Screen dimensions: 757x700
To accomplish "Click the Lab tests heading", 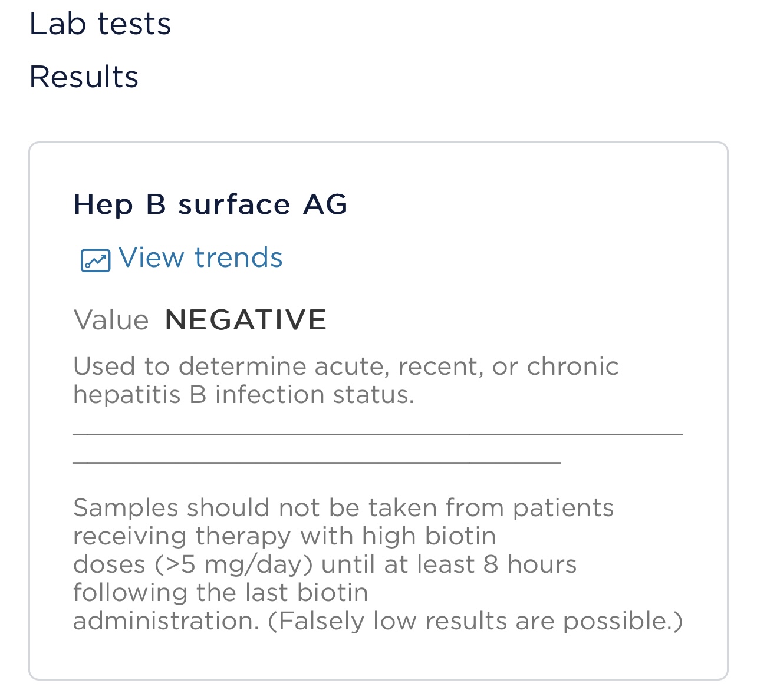I will pyautogui.click(x=100, y=24).
